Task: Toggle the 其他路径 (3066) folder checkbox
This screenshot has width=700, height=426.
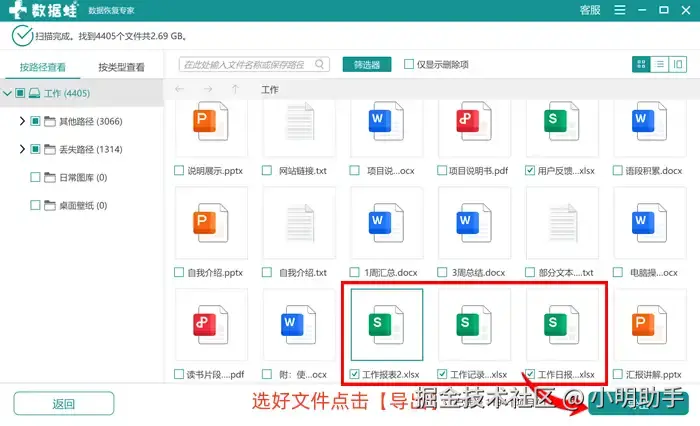Action: [35, 121]
